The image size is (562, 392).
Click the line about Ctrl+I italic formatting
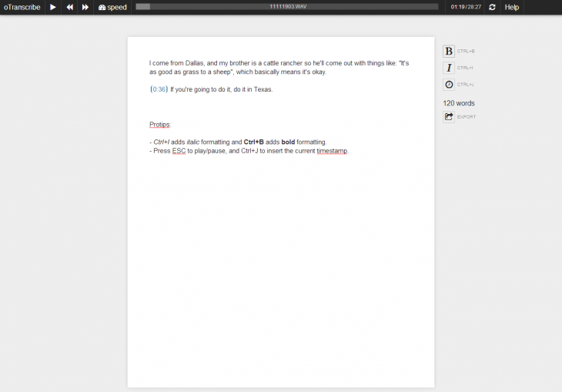click(x=238, y=142)
